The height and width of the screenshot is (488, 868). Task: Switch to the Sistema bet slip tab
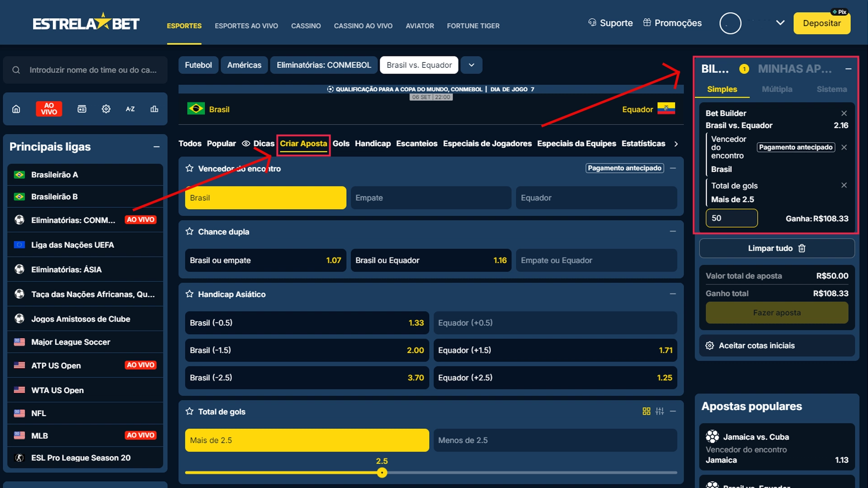pyautogui.click(x=831, y=89)
